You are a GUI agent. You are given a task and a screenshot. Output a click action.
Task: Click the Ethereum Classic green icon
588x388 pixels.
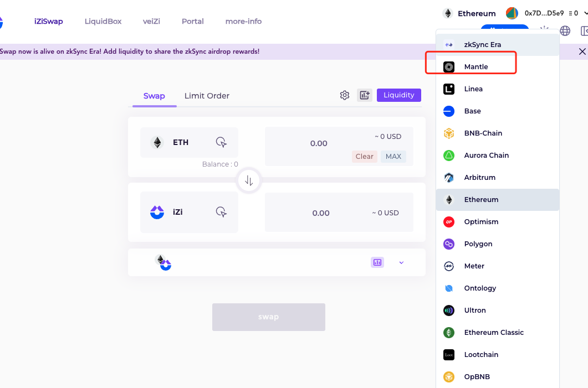coord(449,332)
